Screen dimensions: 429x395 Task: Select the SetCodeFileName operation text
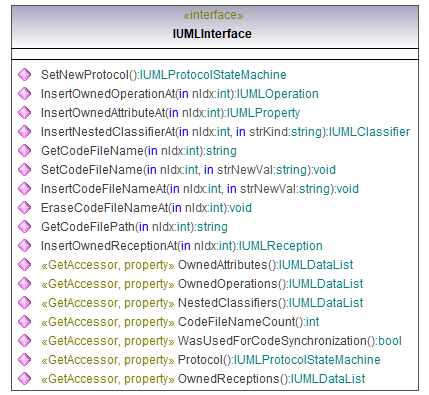(188, 170)
